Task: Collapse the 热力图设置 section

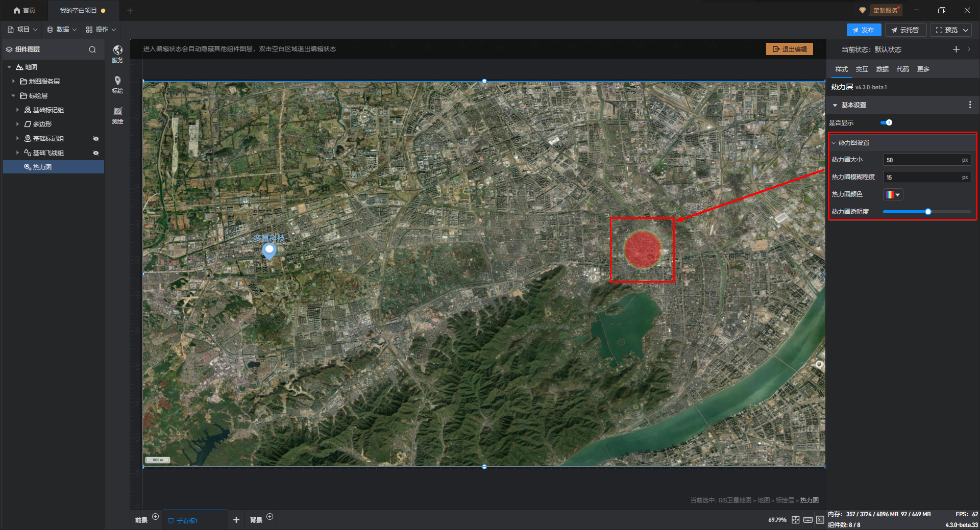Action: 834,143
